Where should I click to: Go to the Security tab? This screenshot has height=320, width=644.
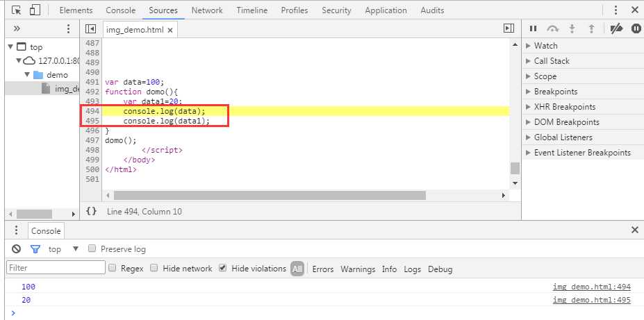click(x=336, y=10)
